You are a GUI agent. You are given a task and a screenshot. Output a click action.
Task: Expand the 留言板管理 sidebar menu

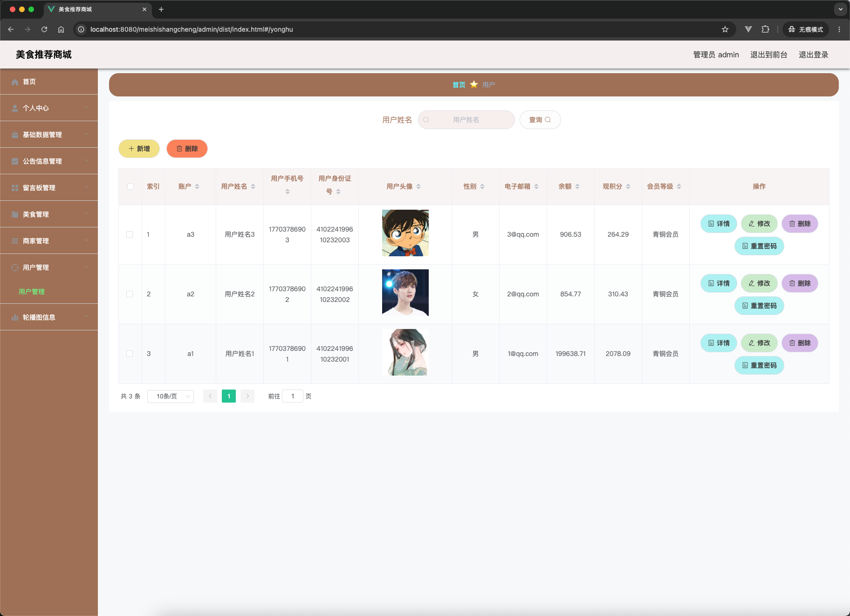click(49, 188)
